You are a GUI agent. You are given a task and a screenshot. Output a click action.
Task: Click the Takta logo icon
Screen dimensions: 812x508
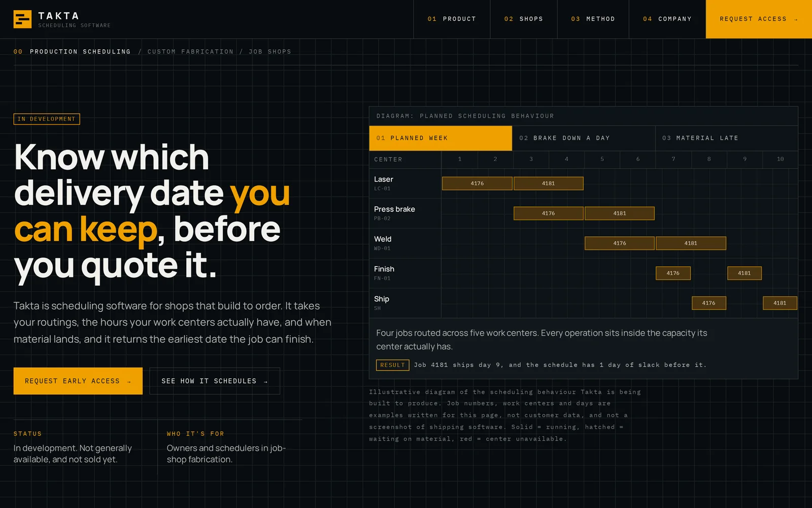coord(22,19)
